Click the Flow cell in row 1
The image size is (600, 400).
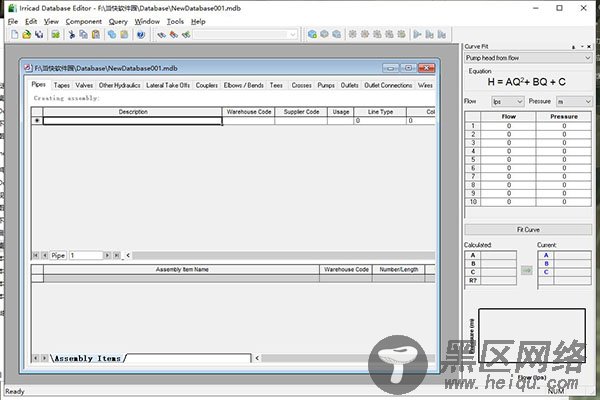[x=509, y=126]
